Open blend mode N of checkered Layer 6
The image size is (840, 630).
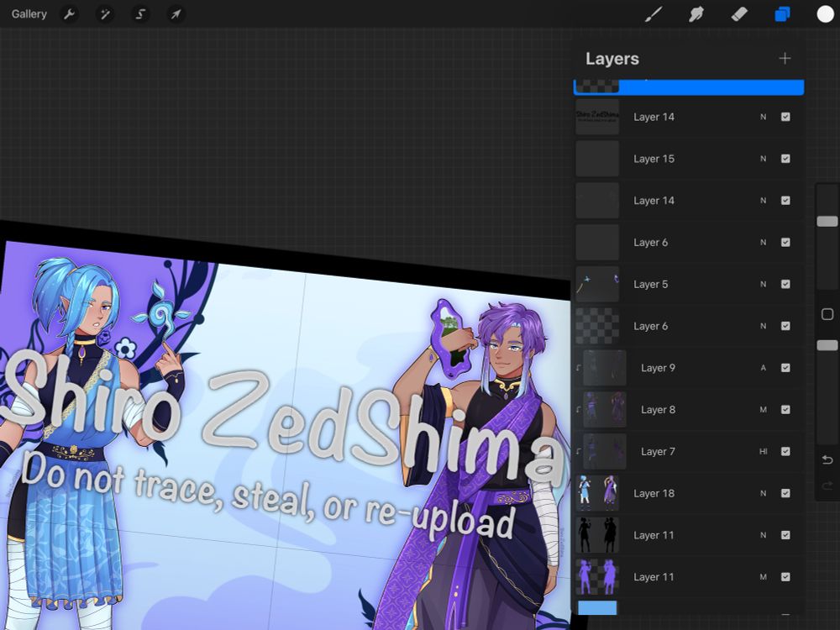click(x=763, y=326)
